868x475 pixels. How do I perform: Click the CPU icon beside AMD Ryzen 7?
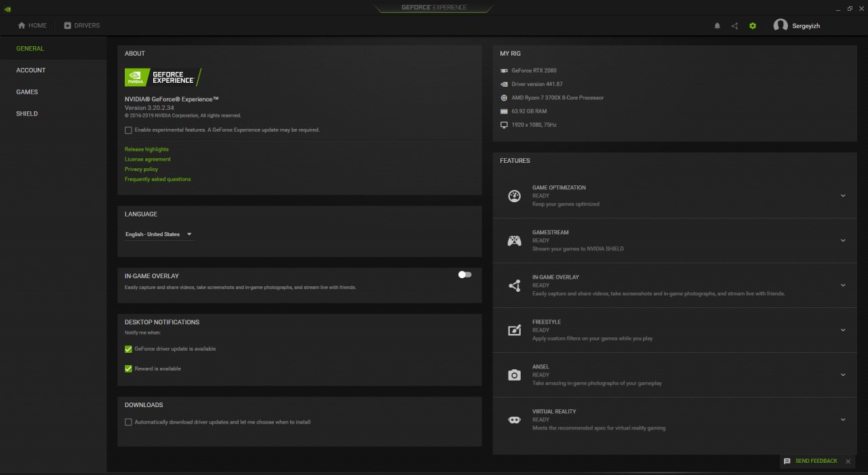(x=504, y=98)
